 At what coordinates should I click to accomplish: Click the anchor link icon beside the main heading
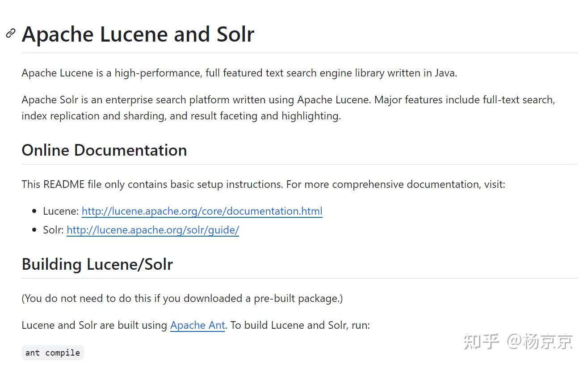coord(11,34)
